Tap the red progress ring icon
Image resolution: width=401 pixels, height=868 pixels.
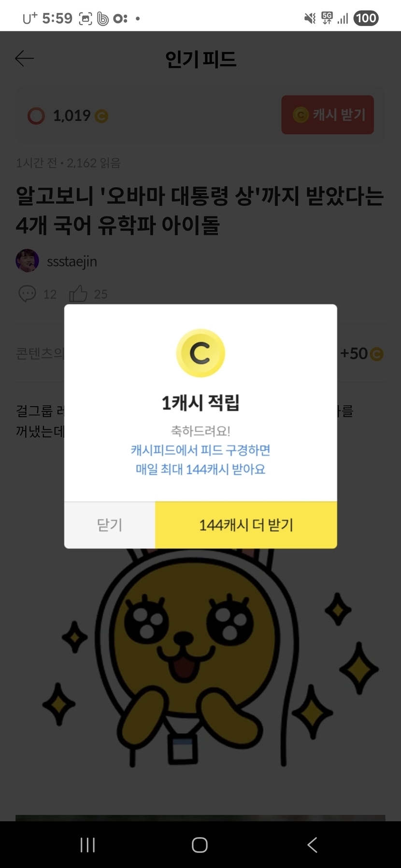coord(36,116)
